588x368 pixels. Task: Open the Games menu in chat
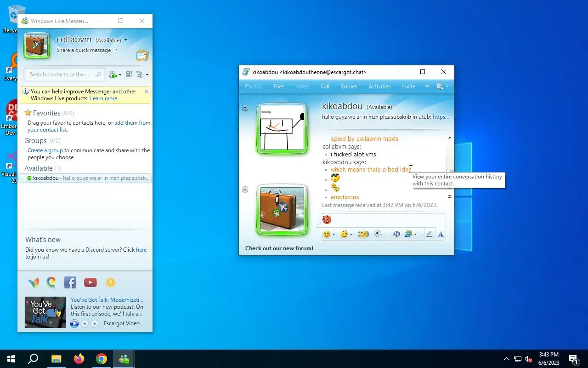(x=349, y=86)
